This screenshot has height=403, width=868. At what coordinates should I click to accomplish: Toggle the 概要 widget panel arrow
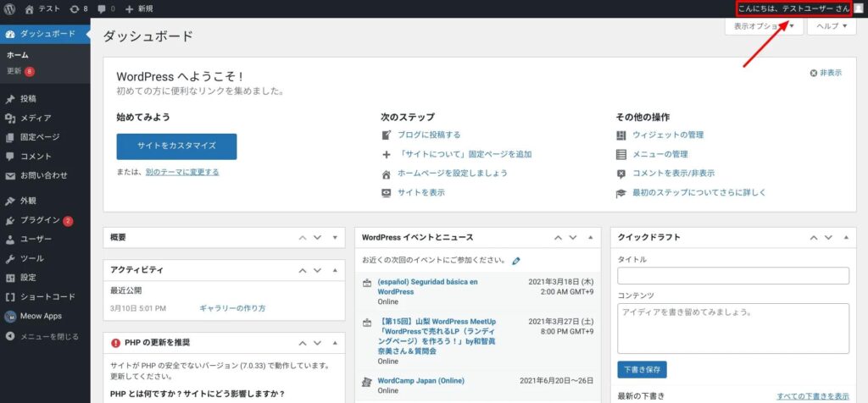(335, 238)
